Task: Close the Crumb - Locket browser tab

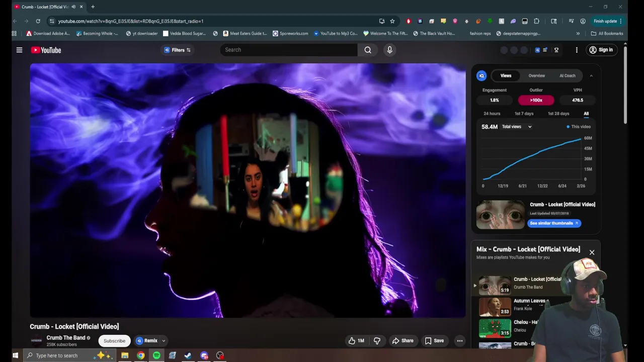Action: pyautogui.click(x=81, y=7)
